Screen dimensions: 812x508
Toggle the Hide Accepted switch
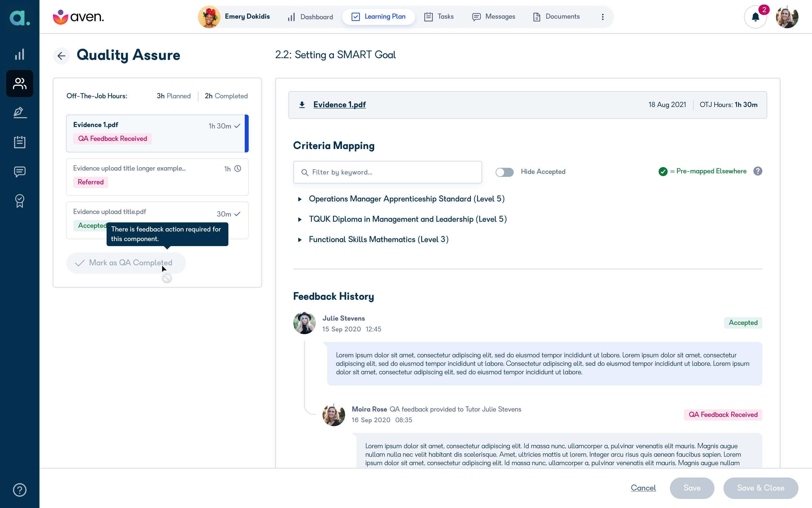504,172
